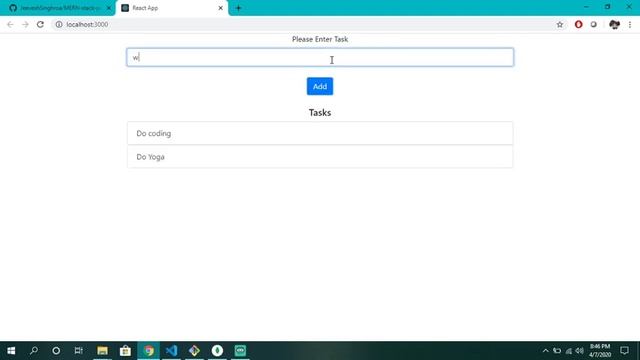Viewport: 640px width, 360px height.
Task: View site information icon
Action: pyautogui.click(x=59, y=24)
